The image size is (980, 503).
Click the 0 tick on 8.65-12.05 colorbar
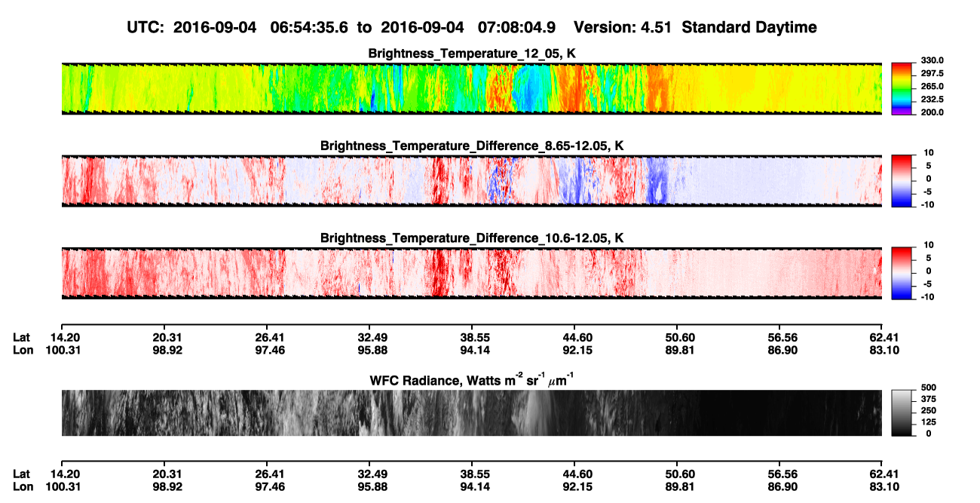[x=930, y=178]
